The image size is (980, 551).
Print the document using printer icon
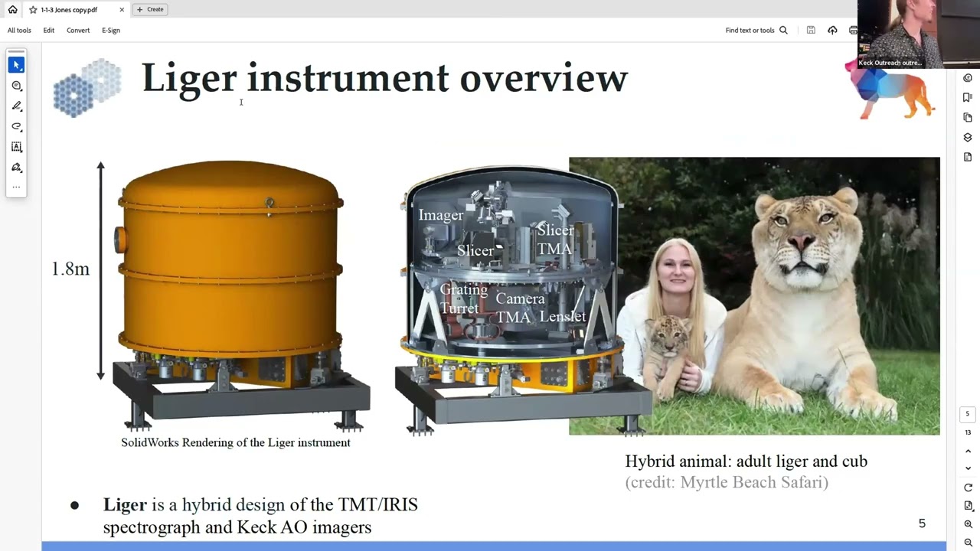tap(853, 30)
